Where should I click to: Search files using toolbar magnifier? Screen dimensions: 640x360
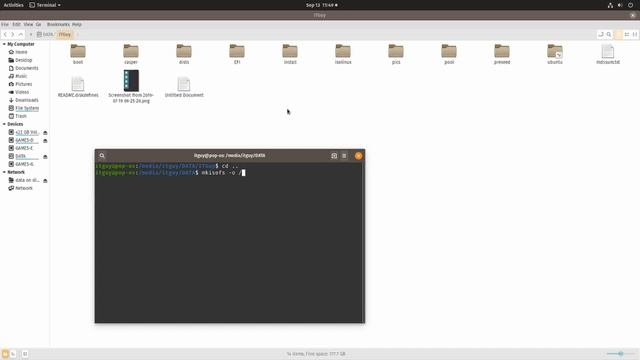pyautogui.click(x=609, y=34)
